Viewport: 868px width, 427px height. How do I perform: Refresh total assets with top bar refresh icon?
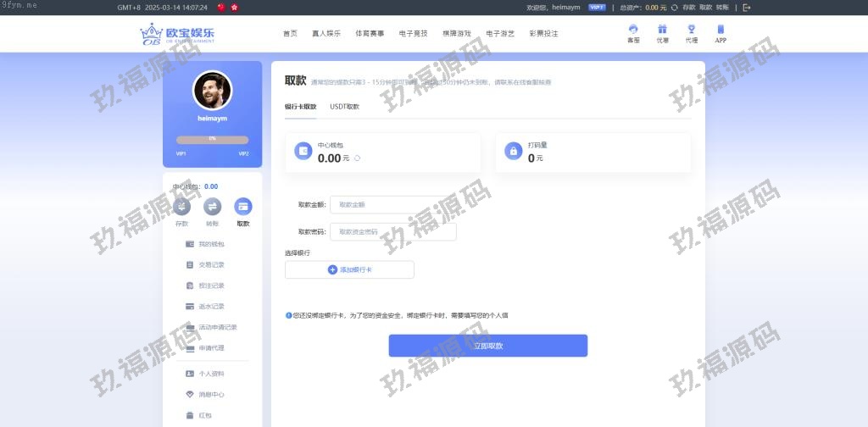[674, 7]
